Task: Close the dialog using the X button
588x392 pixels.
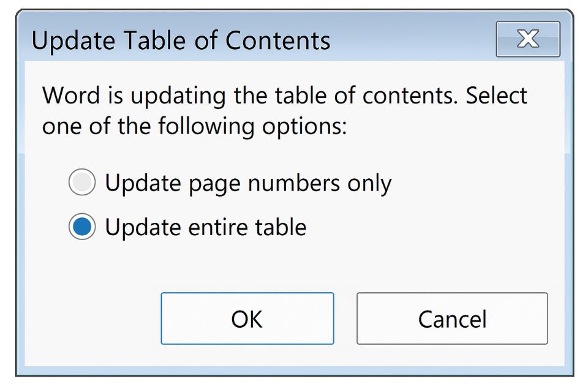Action: pos(527,39)
